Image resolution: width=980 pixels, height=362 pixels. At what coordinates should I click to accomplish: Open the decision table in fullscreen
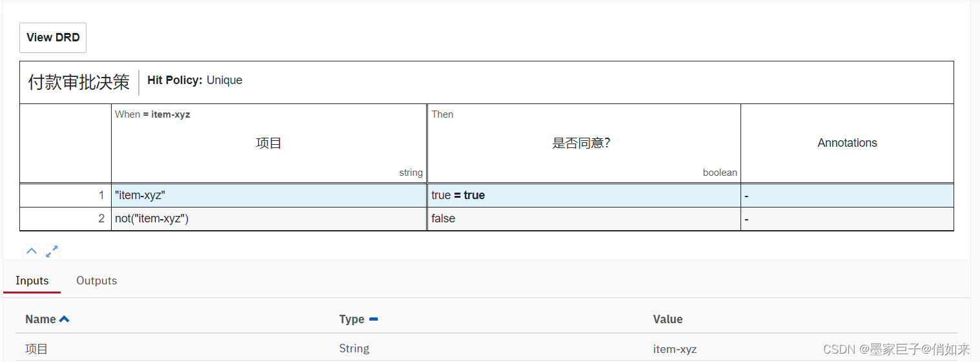pos(52,251)
